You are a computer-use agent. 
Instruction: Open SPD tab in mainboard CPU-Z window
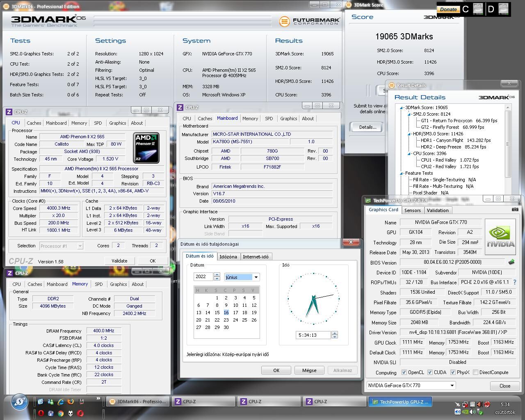pos(269,119)
